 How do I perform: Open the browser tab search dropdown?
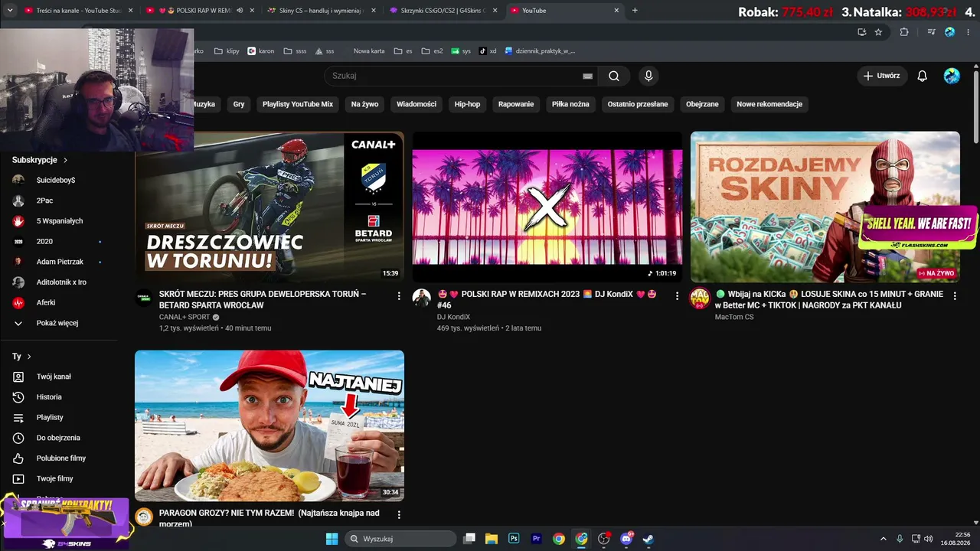[10, 11]
